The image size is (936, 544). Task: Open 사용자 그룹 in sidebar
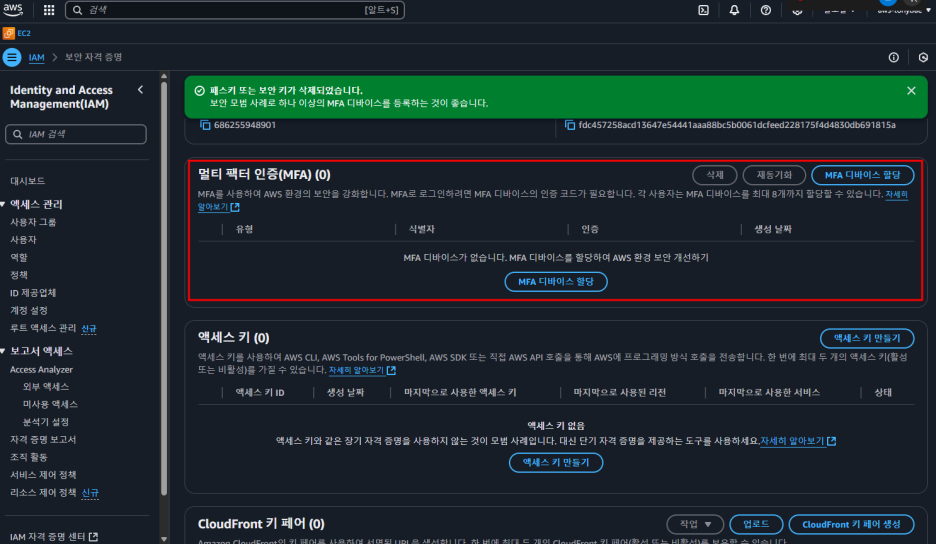(x=33, y=222)
